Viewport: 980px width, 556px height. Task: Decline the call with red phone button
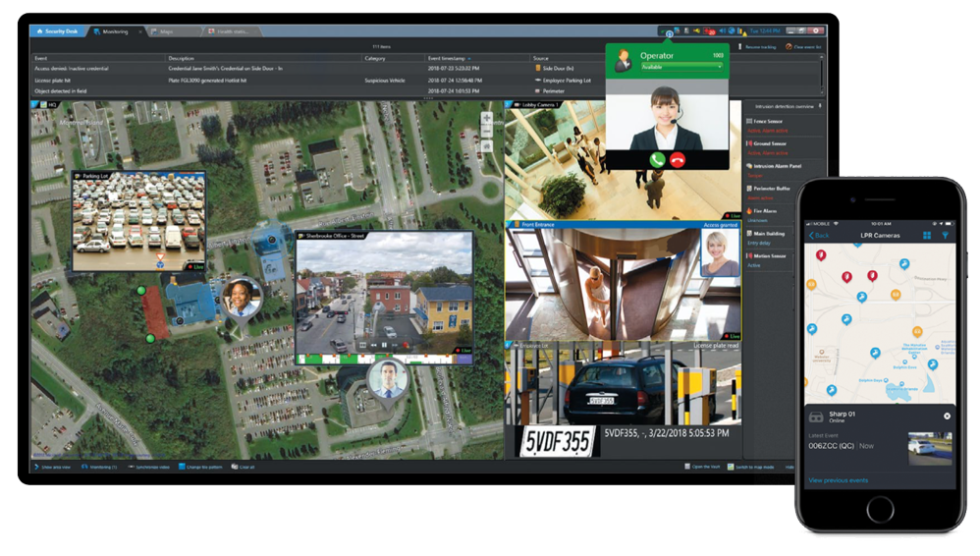coord(678,159)
